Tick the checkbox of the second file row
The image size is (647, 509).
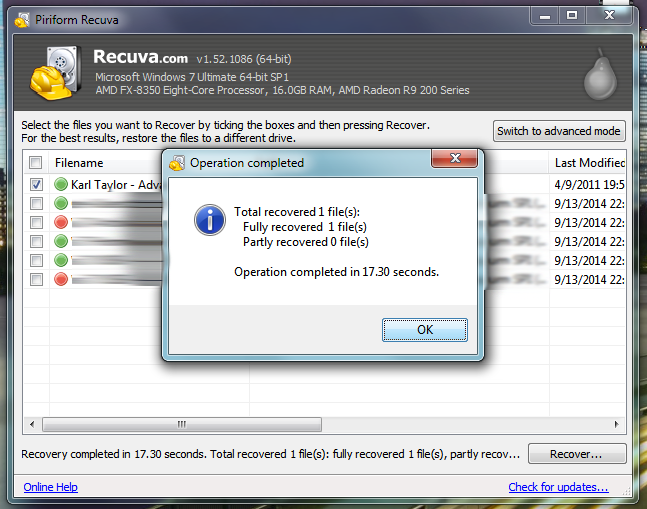[x=36, y=203]
